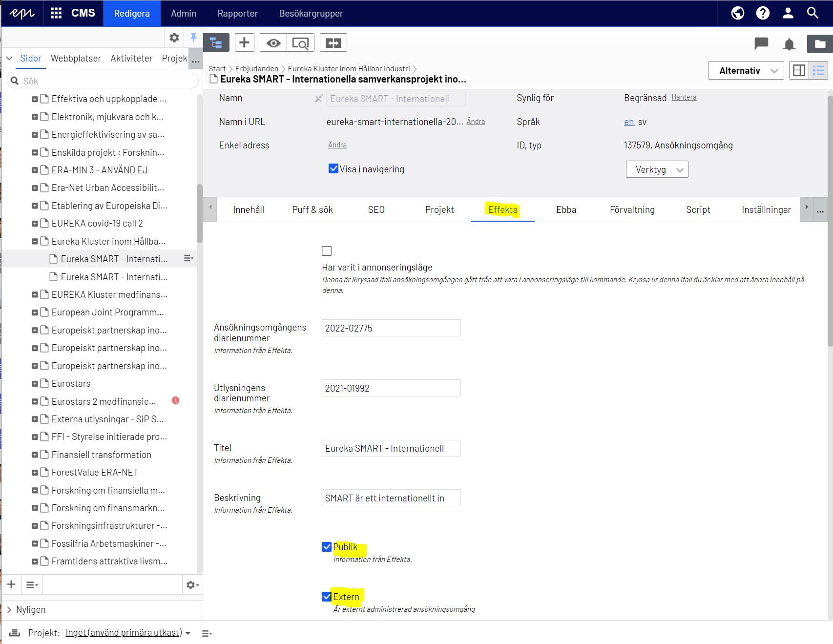The width and height of the screenshot is (833, 644).
Task: Open the assets folder pane icon
Action: click(820, 44)
